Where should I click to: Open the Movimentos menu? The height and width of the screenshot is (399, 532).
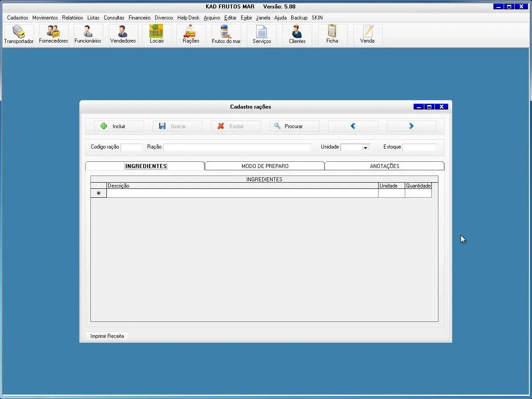pyautogui.click(x=45, y=18)
